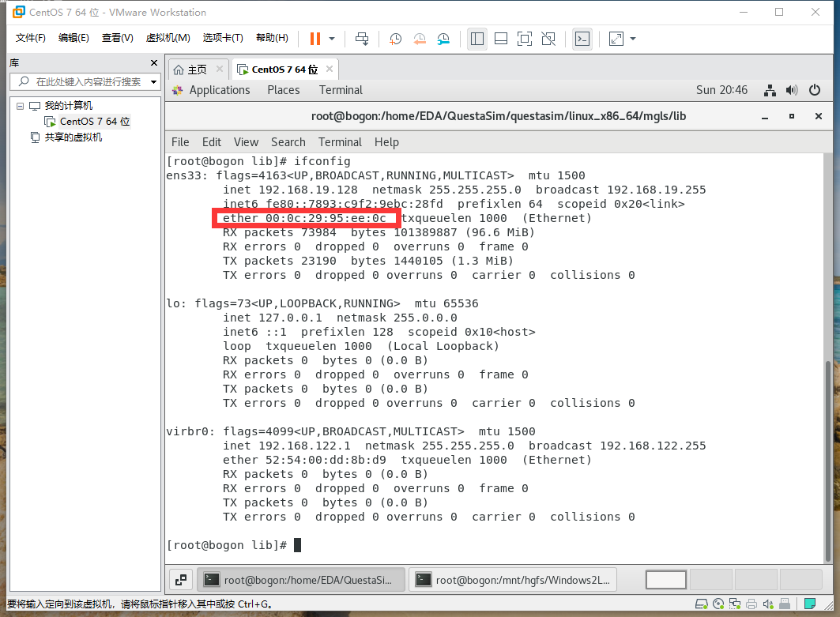840x617 pixels.
Task: Click the volume icon in GNOME bar
Action: [x=792, y=90]
